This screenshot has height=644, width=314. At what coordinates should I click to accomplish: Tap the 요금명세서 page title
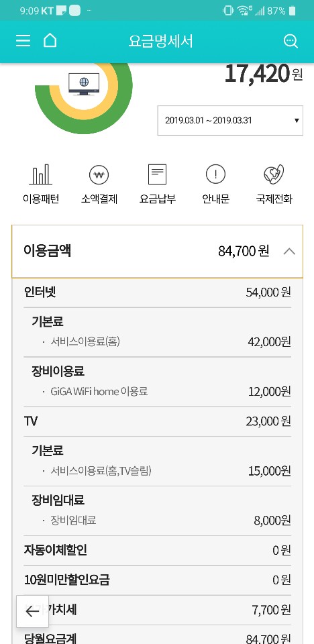[161, 41]
